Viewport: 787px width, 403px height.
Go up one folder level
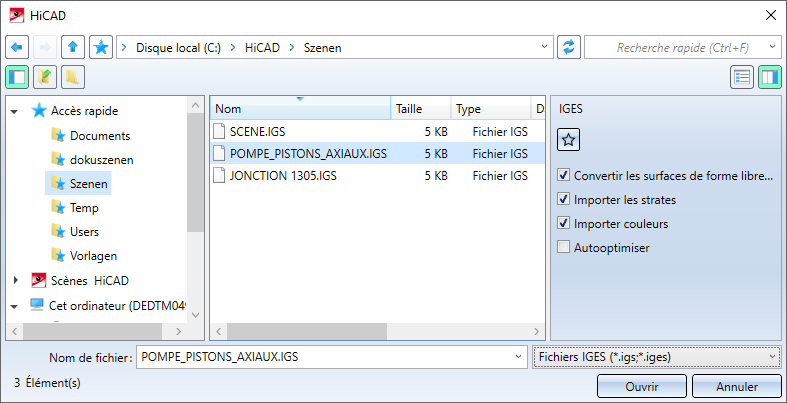coord(72,47)
